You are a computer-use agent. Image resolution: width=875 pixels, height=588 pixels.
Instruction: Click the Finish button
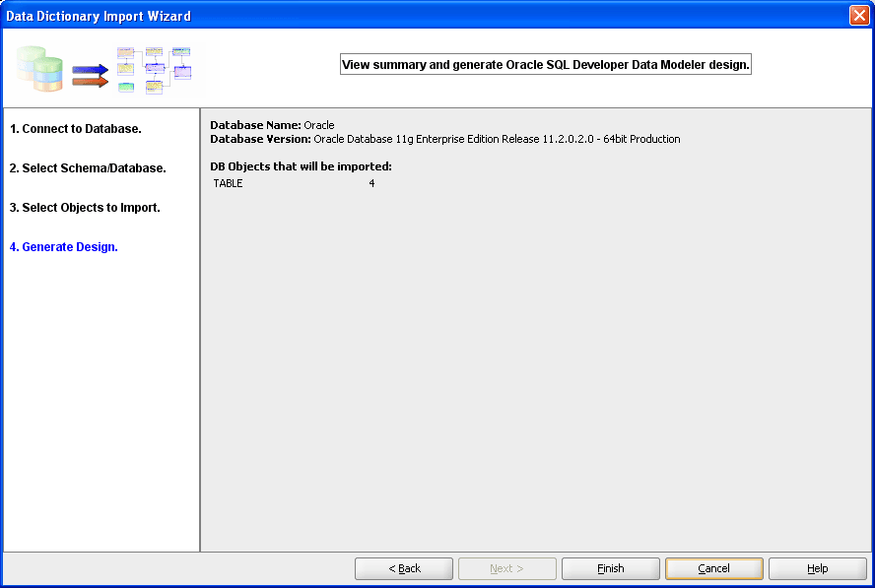pos(611,568)
